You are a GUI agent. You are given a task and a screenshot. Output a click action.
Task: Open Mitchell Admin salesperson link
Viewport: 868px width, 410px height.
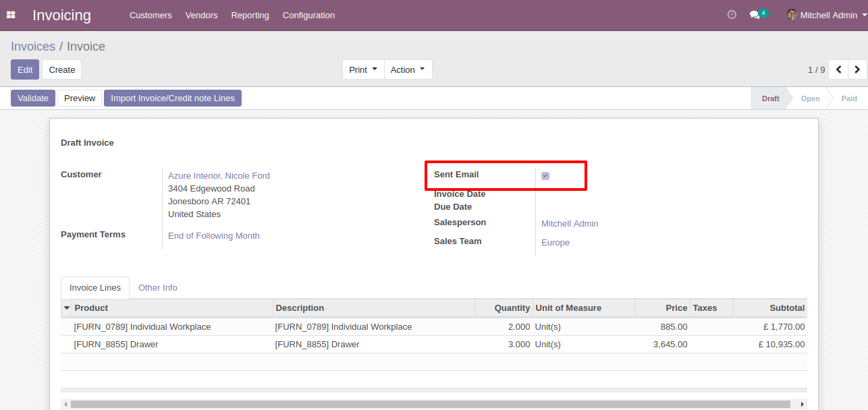tap(570, 223)
